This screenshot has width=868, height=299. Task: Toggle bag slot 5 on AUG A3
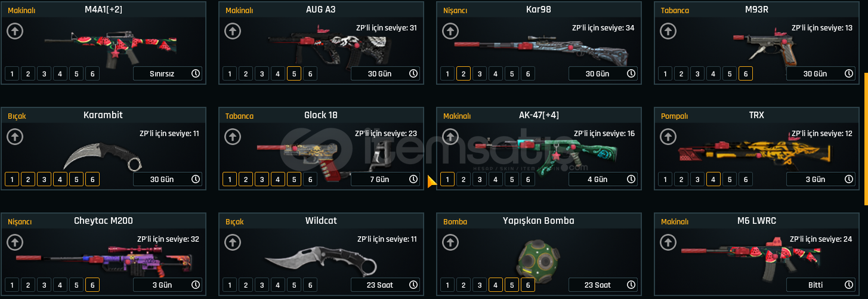pyautogui.click(x=294, y=74)
